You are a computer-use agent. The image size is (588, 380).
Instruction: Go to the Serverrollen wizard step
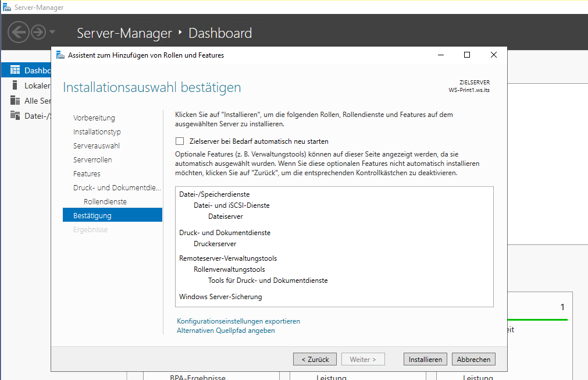92,160
